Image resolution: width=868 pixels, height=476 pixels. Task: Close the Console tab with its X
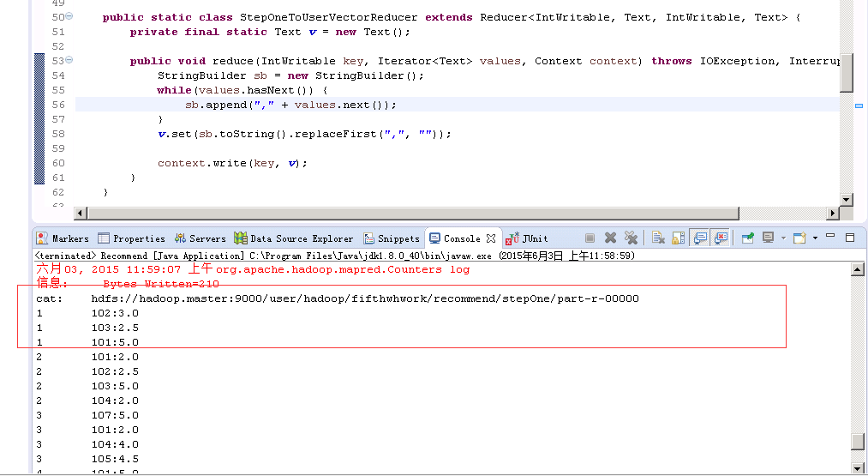click(490, 238)
